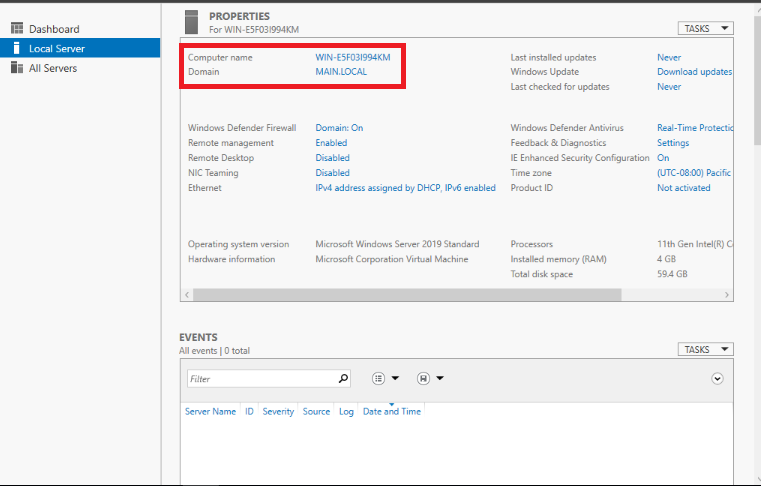Click the EVENTS section heading

coord(198,337)
